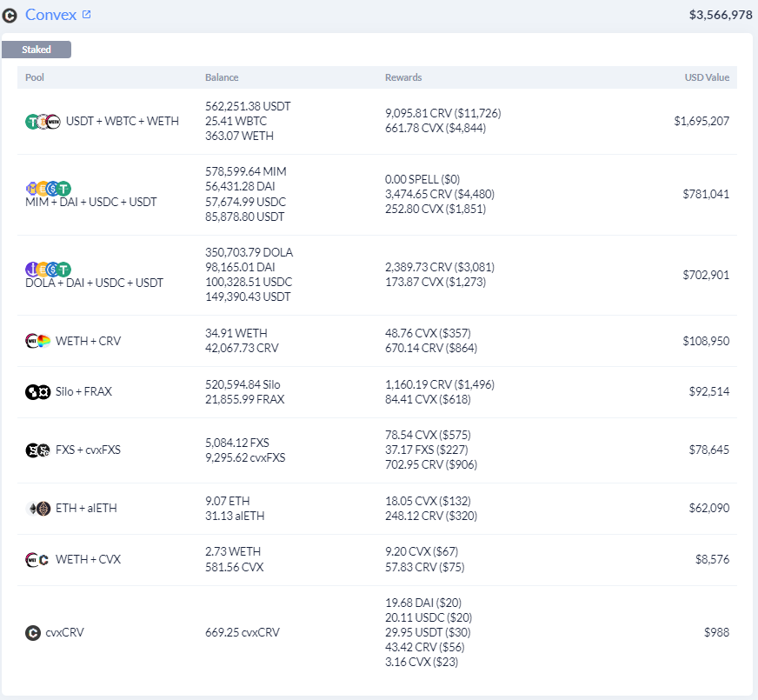758x700 pixels.
Task: Click balance 149,390.43 USDT
Action: point(248,297)
